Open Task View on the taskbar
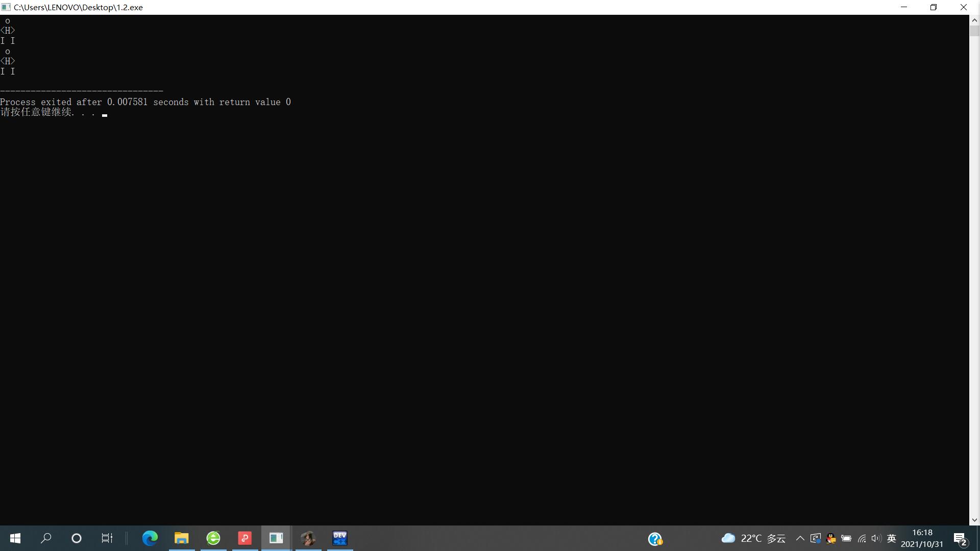The image size is (980, 551). [107, 538]
